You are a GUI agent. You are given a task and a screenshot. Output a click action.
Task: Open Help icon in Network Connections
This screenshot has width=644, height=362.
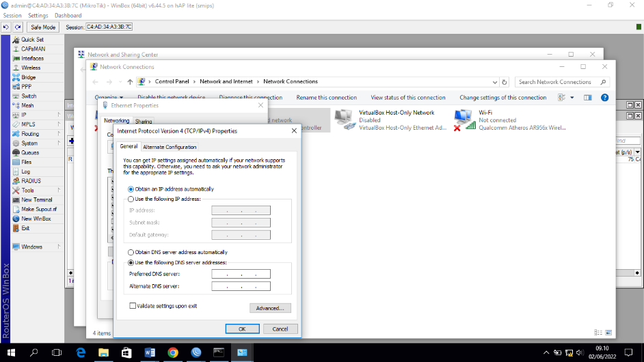(604, 98)
